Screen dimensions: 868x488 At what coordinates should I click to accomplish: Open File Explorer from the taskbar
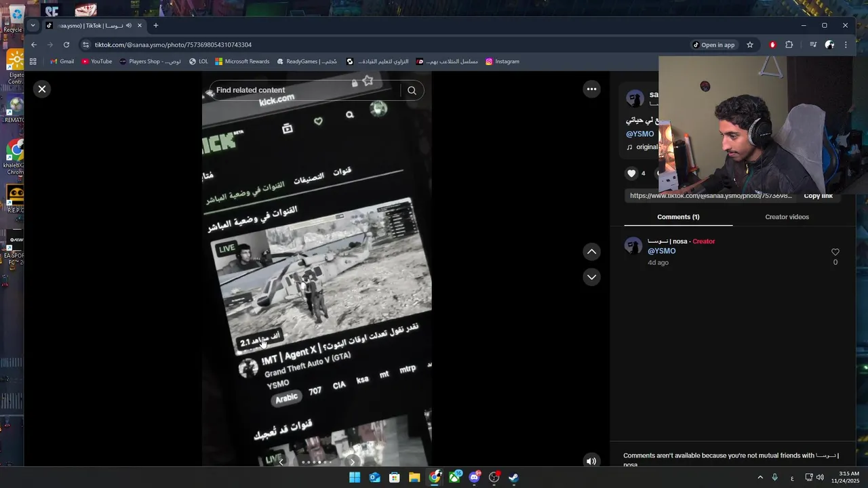coord(414,477)
